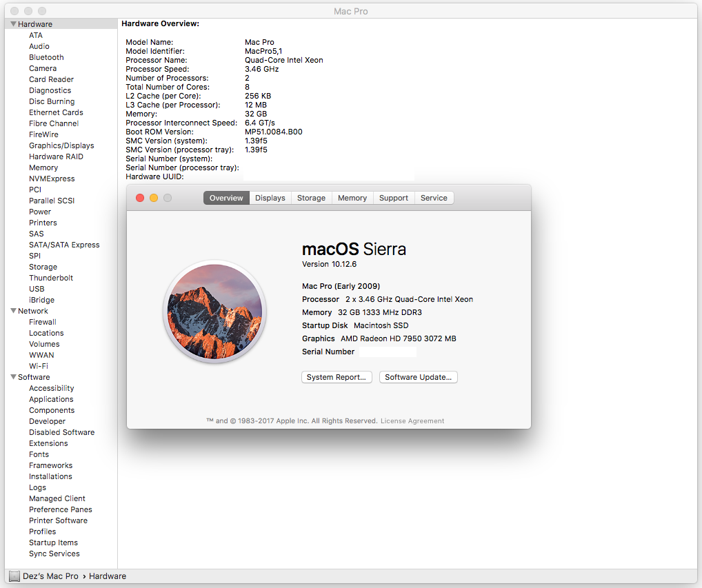Select SPI in the sidebar
Screen dimensions: 702x588
(x=35, y=256)
